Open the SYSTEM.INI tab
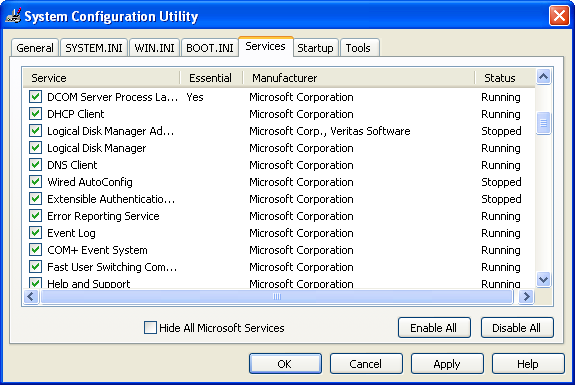 coord(94,48)
